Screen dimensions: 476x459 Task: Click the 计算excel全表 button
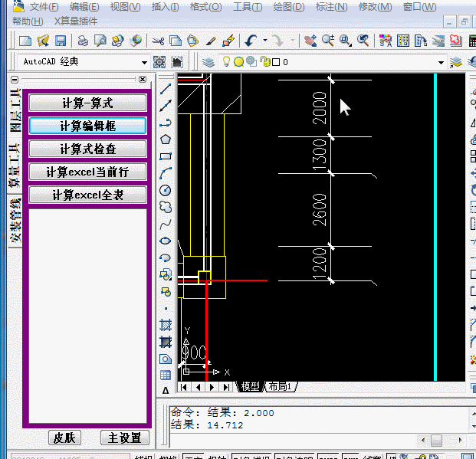tap(87, 195)
